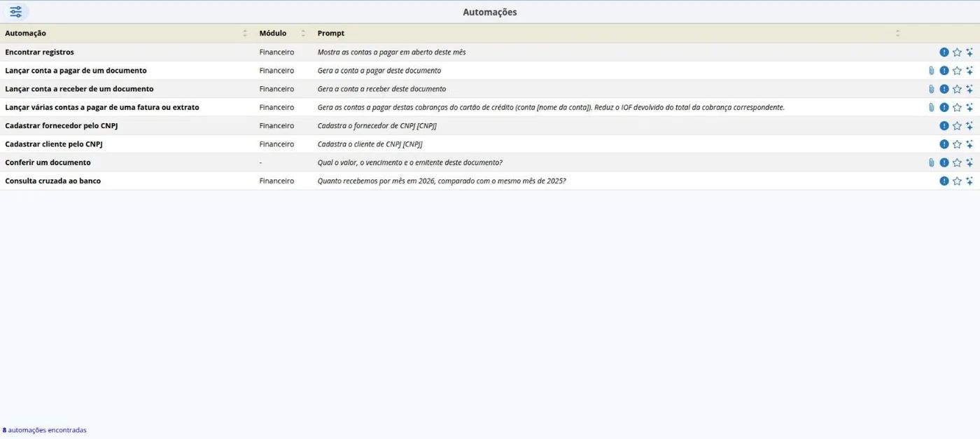
Task: Click the Prompt column header
Action: [x=331, y=33]
